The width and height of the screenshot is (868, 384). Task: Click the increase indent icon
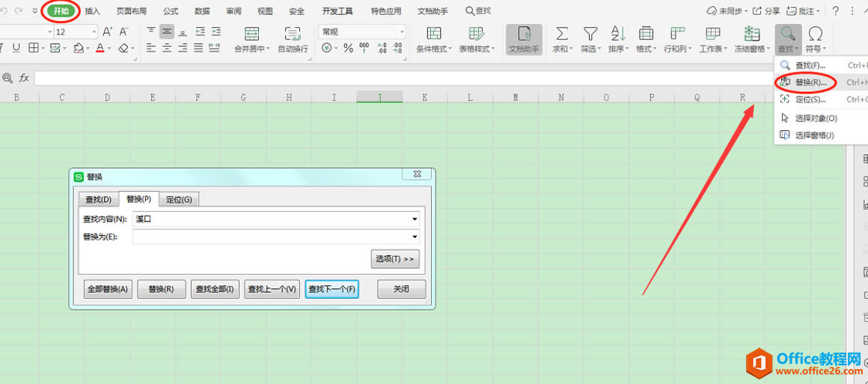pyautogui.click(x=216, y=31)
